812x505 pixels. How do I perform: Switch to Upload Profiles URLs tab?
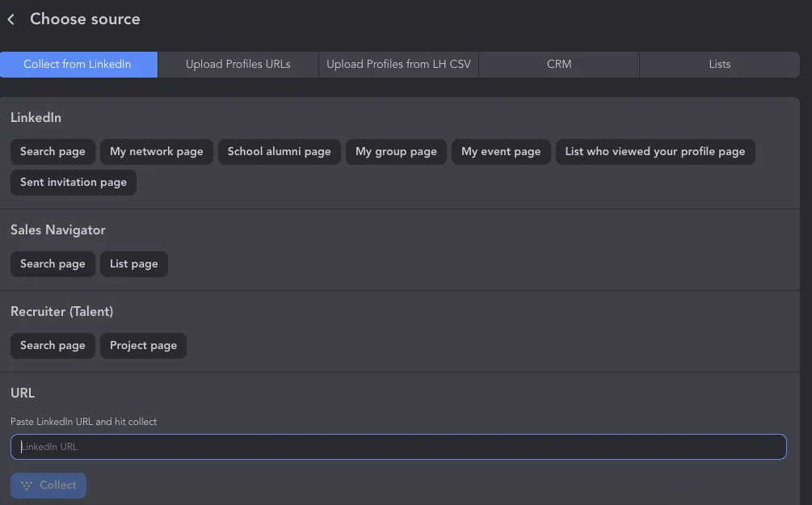238,64
